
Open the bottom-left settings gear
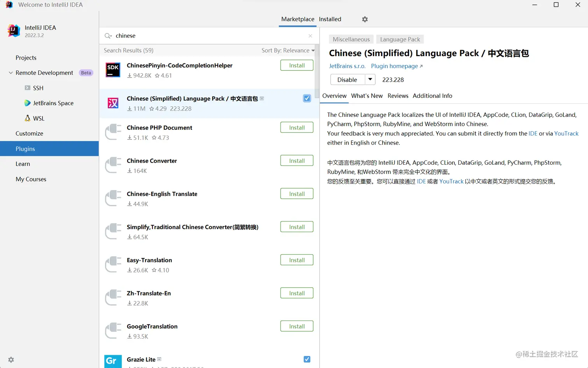point(11,360)
